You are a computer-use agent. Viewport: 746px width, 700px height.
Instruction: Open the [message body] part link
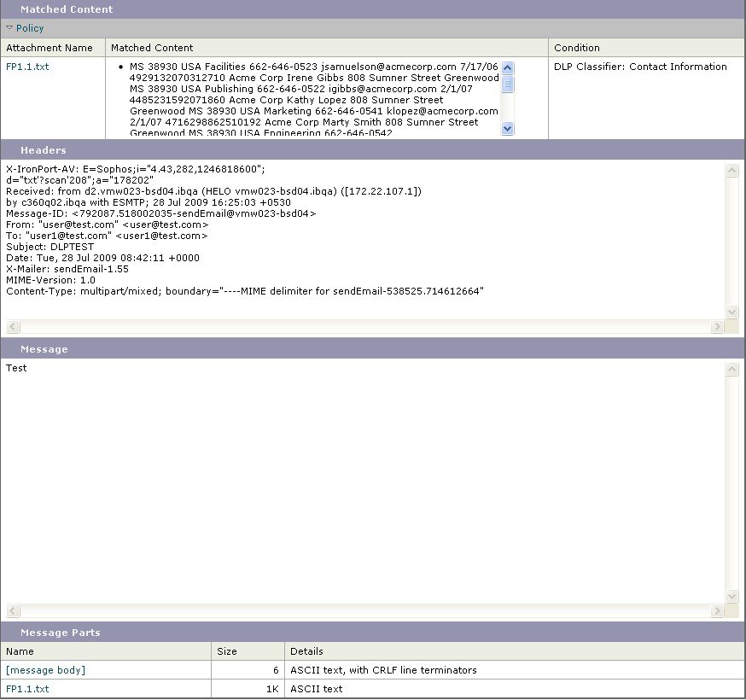(x=45, y=670)
